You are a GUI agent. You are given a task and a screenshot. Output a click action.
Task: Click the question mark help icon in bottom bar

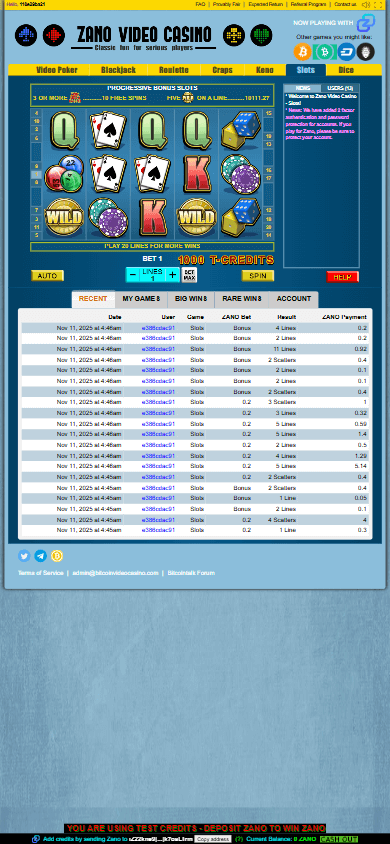point(239,839)
